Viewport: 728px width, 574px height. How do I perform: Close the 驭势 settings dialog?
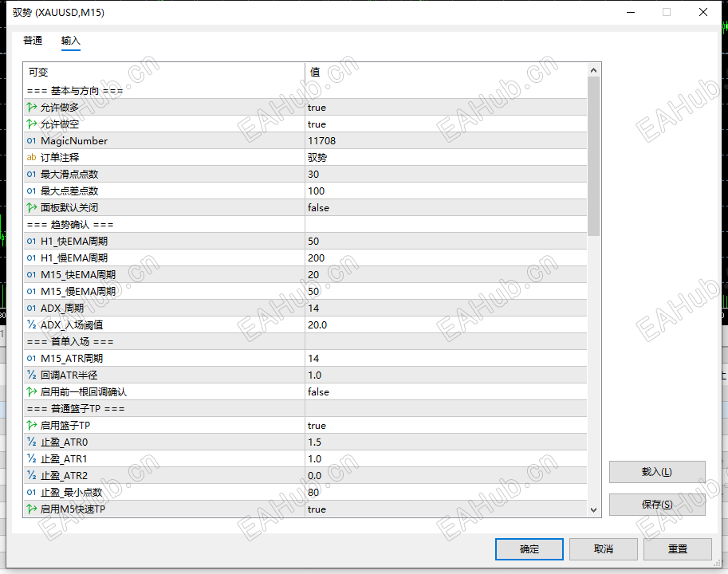703,12
